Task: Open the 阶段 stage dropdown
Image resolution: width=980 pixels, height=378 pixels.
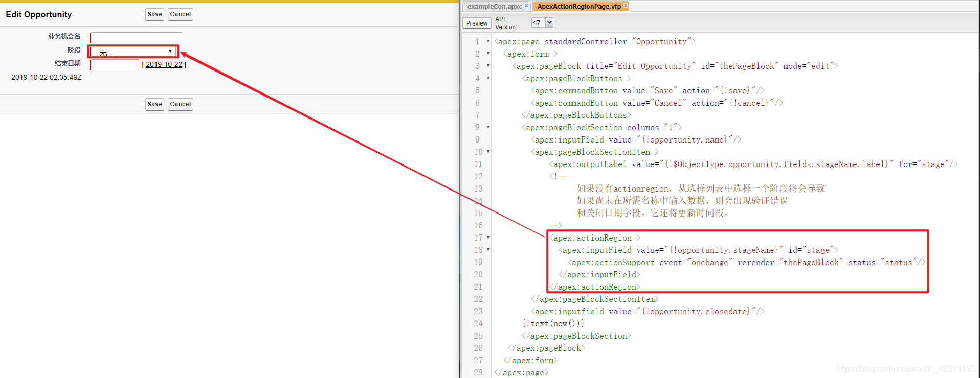Action: [x=134, y=52]
